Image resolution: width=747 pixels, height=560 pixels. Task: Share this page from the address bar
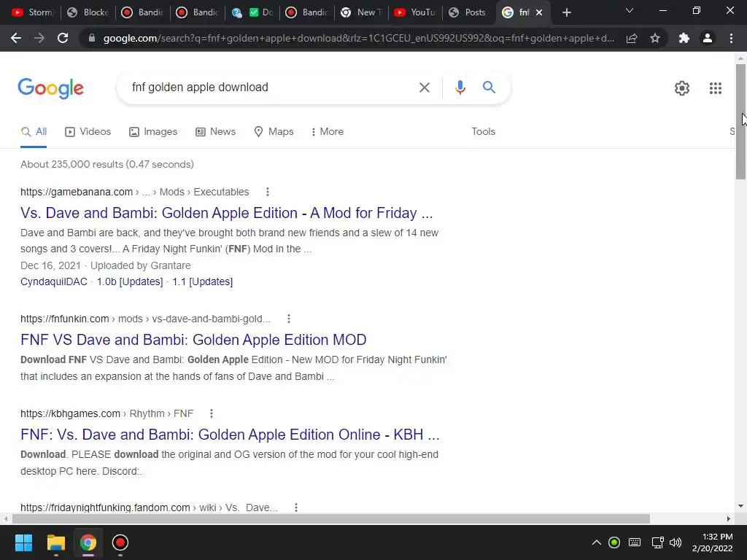632,38
